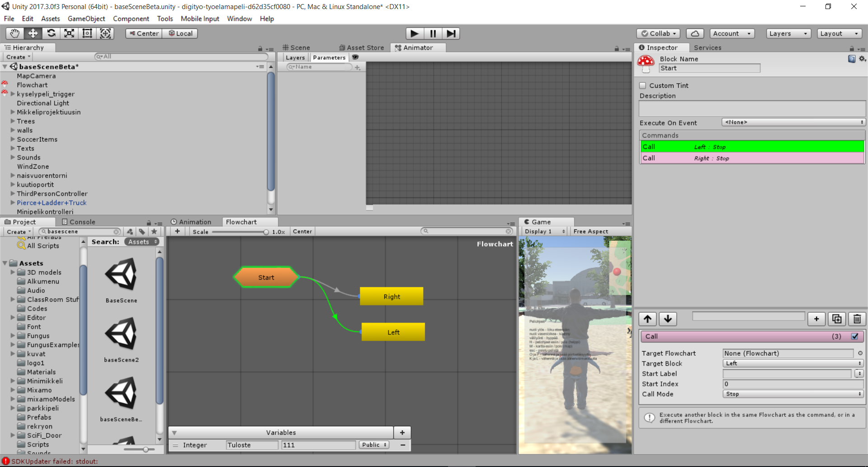Select the Hand tool in toolbar

[x=14, y=33]
